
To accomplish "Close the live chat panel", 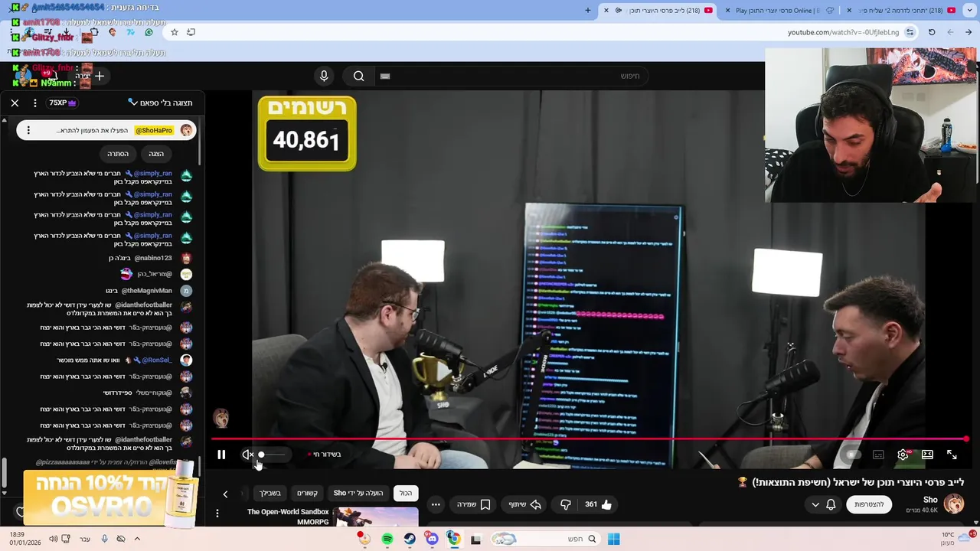I will [15, 103].
